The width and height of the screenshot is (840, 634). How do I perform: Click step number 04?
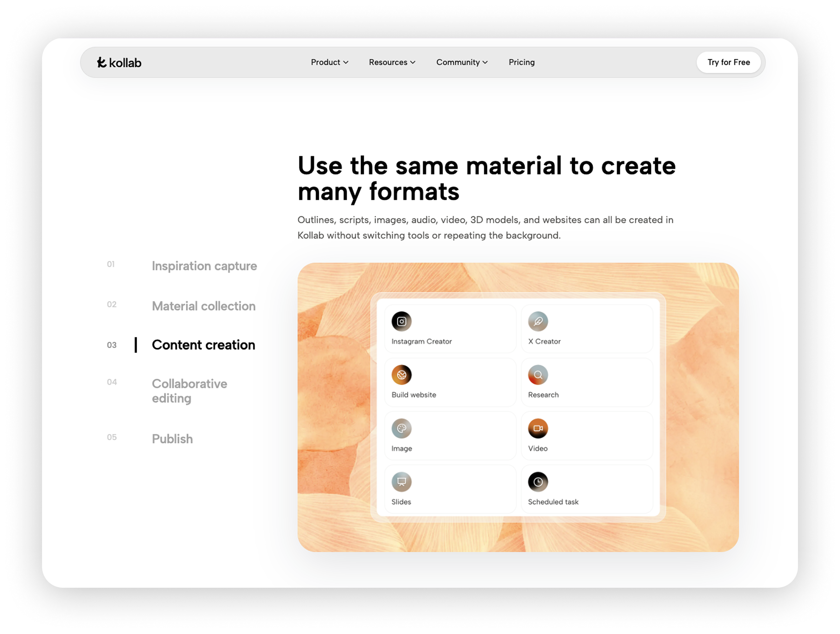[x=112, y=382]
